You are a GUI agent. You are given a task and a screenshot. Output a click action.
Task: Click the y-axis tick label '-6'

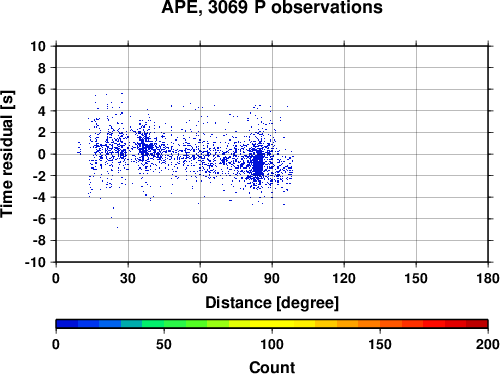39,219
